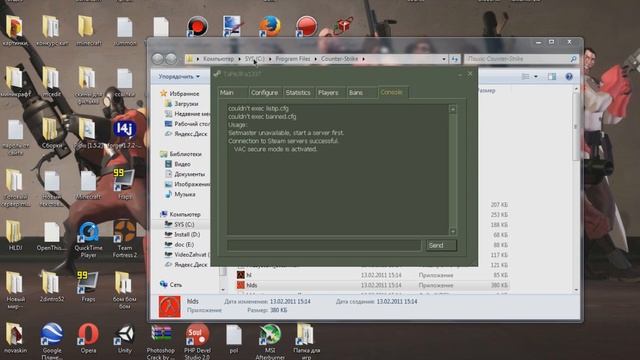Click the Explorer refresh button

[454, 59]
